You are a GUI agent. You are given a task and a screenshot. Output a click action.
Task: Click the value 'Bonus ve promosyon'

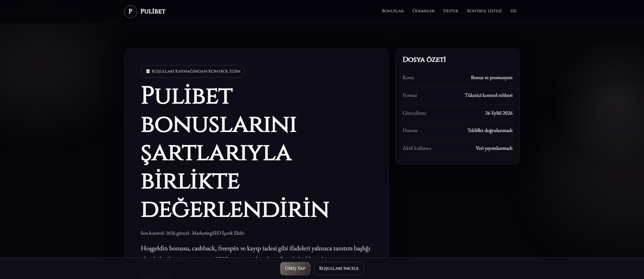(x=492, y=78)
